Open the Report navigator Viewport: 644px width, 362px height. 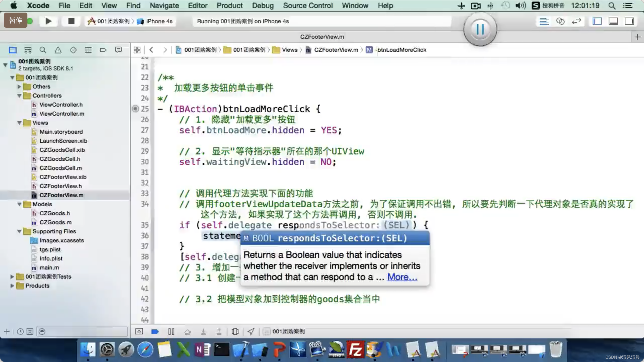click(118, 50)
